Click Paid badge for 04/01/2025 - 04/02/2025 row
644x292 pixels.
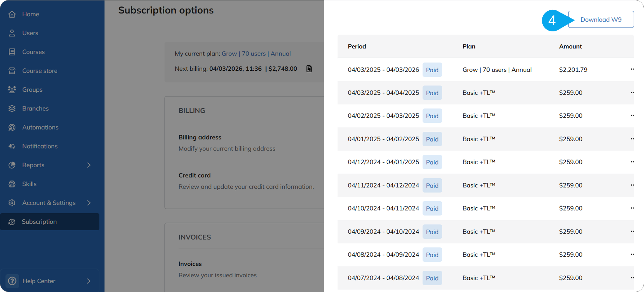432,139
